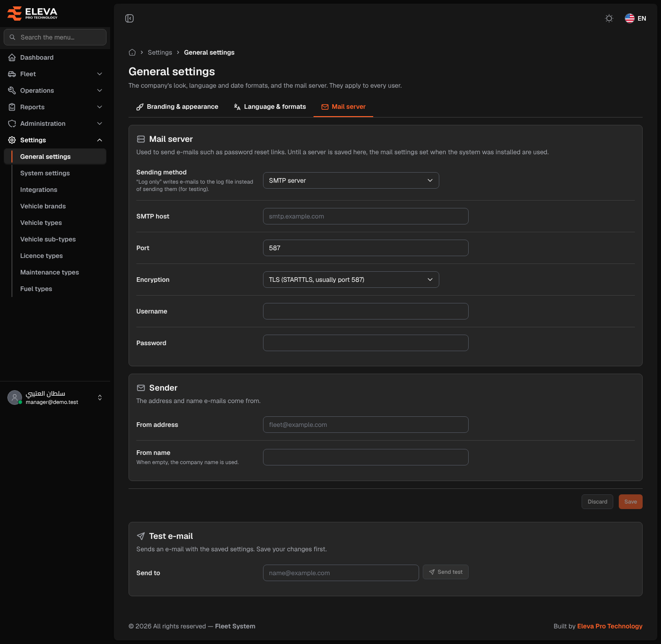Focus the SMTP host input field
The image size is (661, 644).
tap(366, 216)
